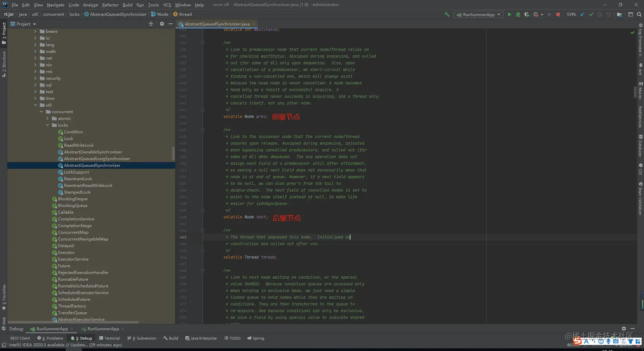This screenshot has width=644, height=351.
Task: Open Project Structure from the toolbar
Action: [619, 14]
